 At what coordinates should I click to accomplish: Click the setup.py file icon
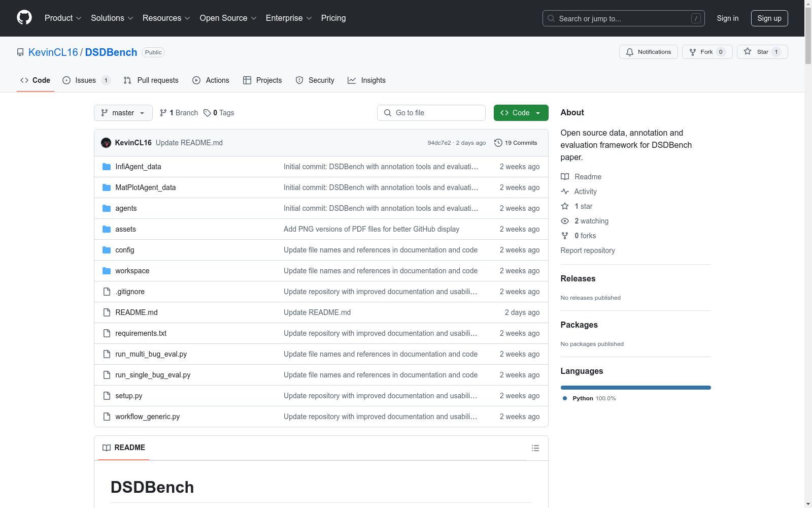[x=107, y=396]
